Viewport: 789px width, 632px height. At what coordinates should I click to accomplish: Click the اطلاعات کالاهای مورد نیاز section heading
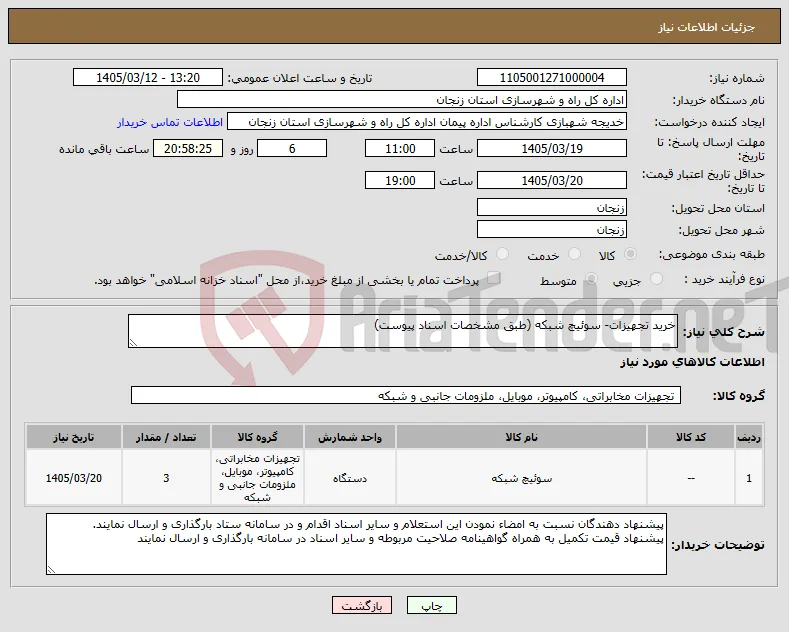tap(692, 362)
